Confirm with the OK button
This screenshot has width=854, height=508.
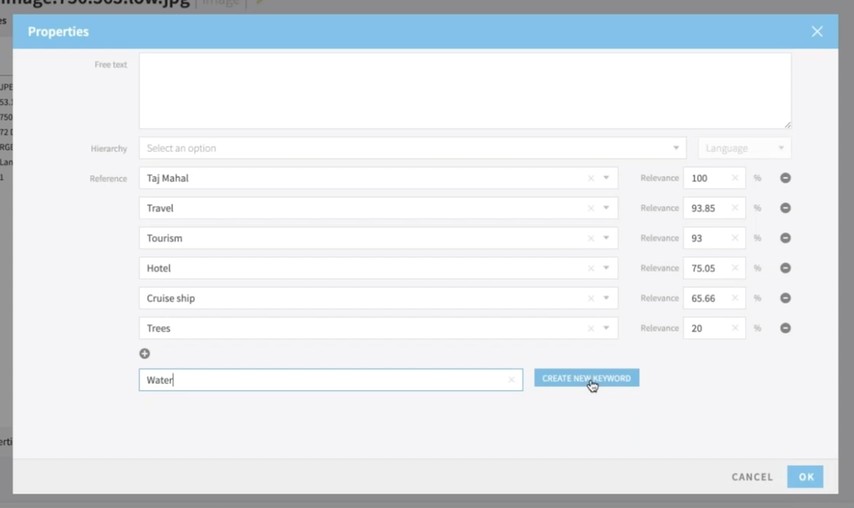(805, 476)
